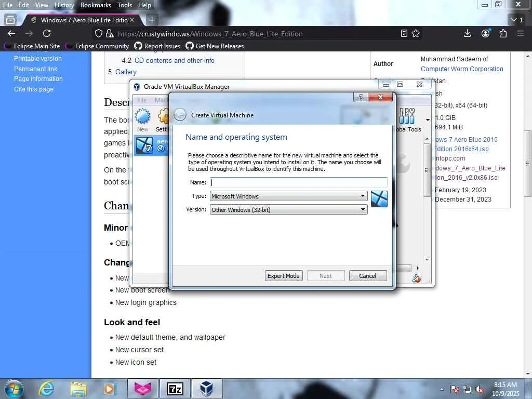Screen dimensions: 532x399
Task: Jump to Gallery contents link
Action: 126,72
